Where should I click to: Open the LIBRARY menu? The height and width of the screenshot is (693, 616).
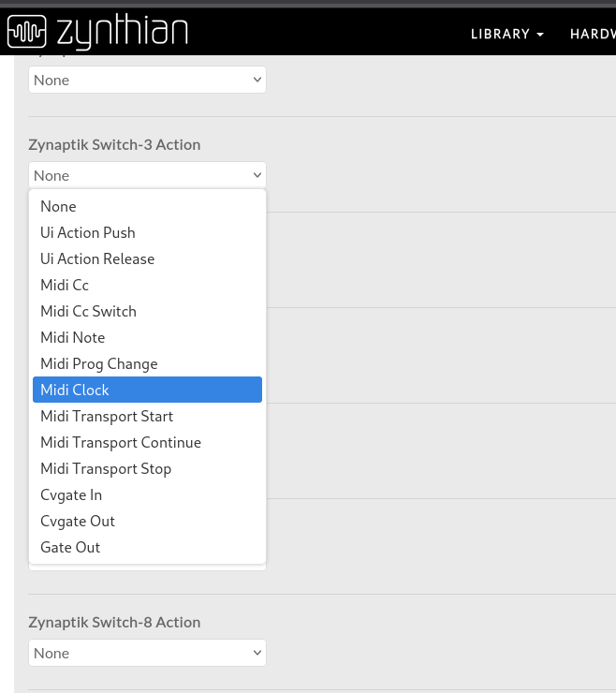point(506,34)
